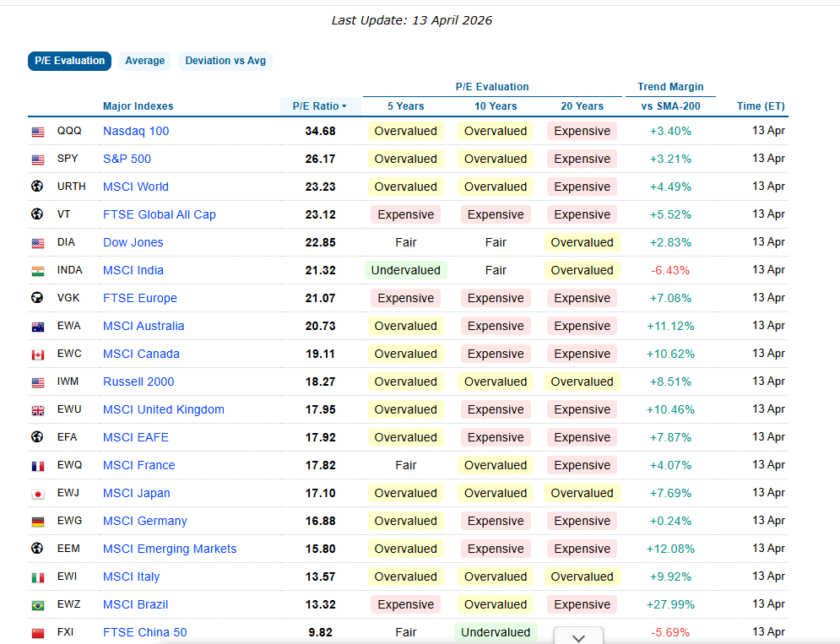Open the MSCI United Kingdom link
The image size is (840, 644).
(164, 409)
